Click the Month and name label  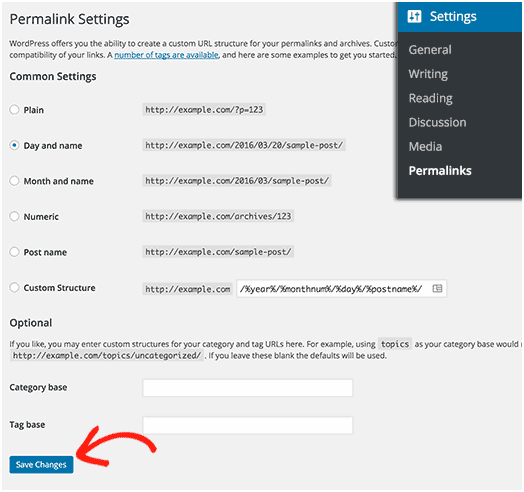pyautogui.click(x=58, y=181)
